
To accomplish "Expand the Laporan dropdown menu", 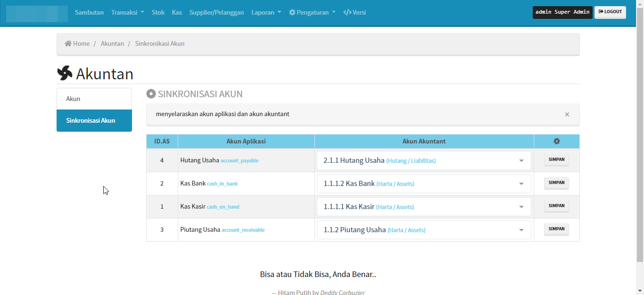I will click(266, 12).
